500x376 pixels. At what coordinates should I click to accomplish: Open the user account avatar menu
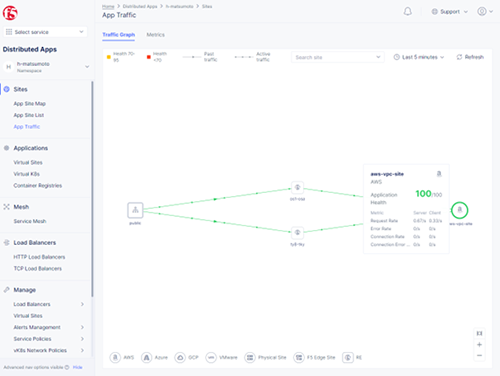[x=485, y=11]
